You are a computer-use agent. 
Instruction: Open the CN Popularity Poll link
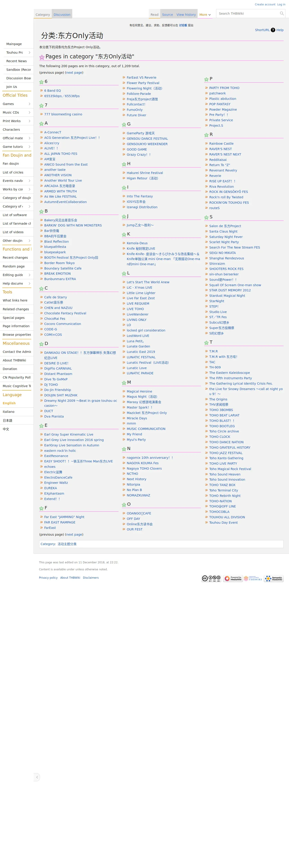coord(16,377)
